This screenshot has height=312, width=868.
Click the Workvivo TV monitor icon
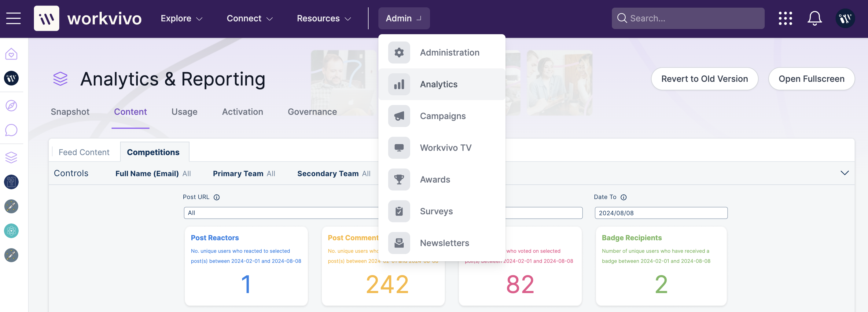pos(399,148)
